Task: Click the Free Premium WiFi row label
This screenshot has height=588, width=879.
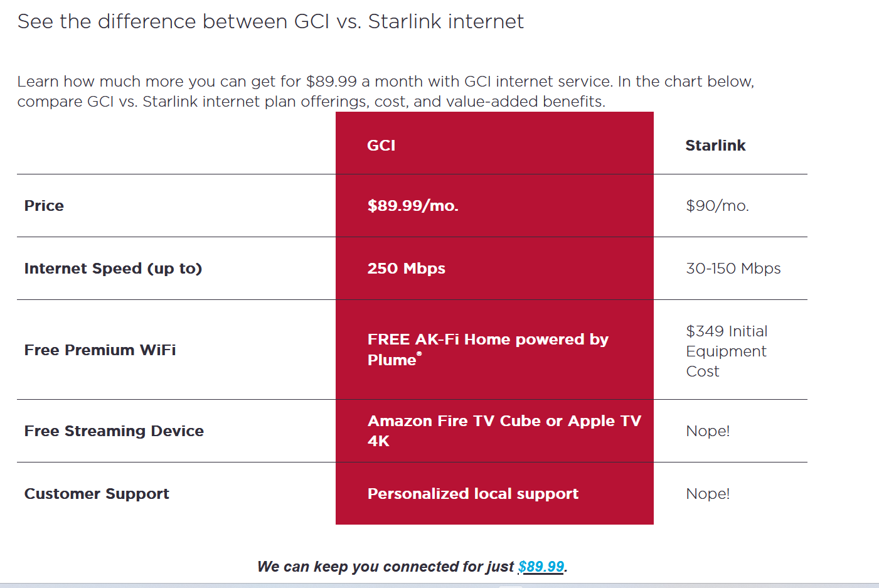Action: (x=100, y=350)
